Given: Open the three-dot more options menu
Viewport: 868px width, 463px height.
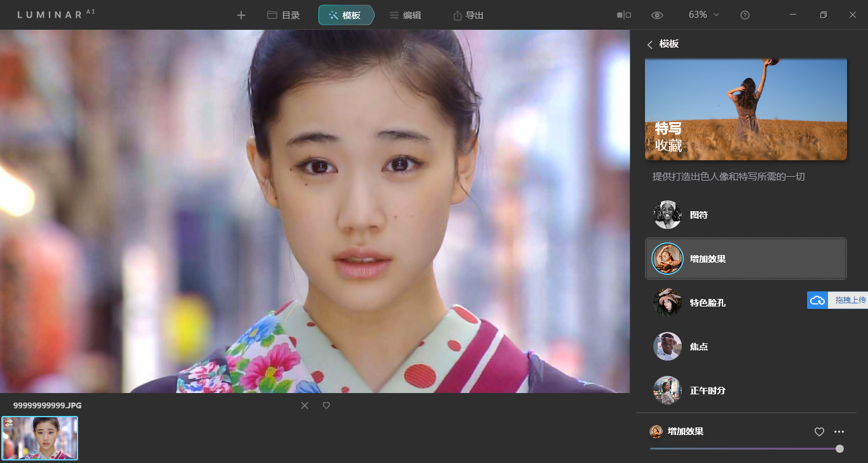Looking at the screenshot, I should click(x=839, y=432).
